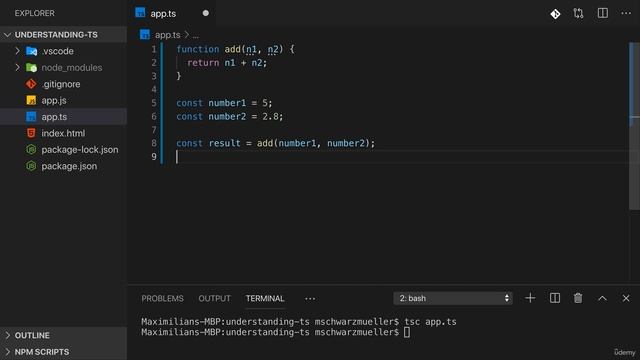This screenshot has width=640, height=360.
Task: Click the node_modules folder icon
Action: 31,67
